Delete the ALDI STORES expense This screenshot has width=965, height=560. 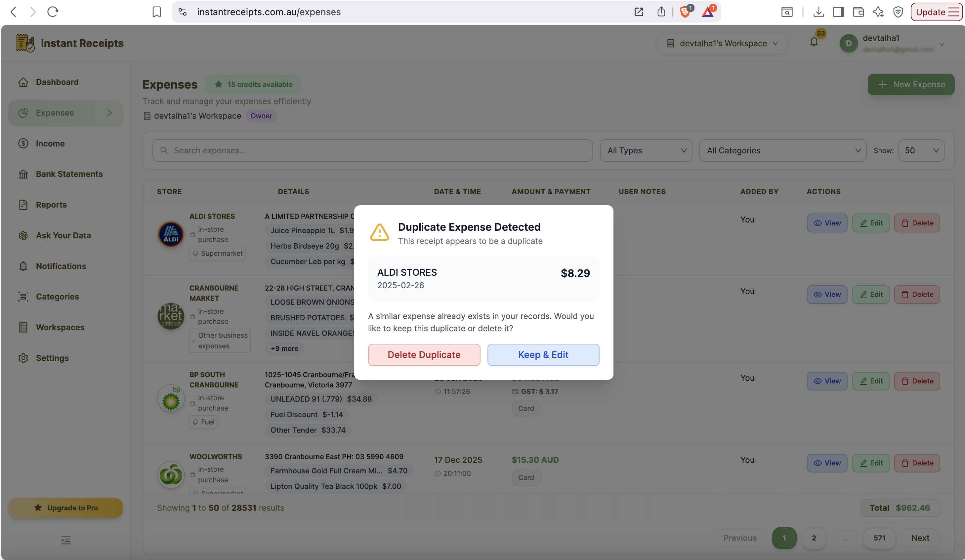pos(917,223)
